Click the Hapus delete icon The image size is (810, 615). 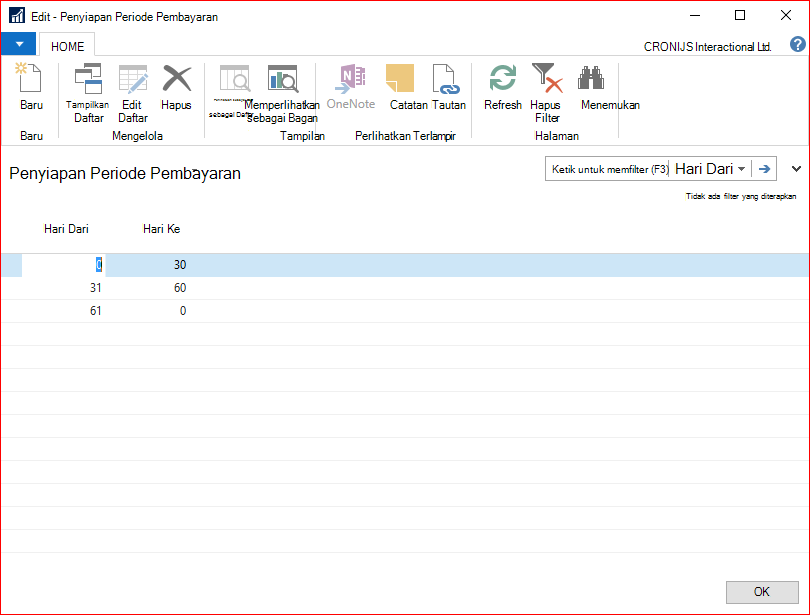pyautogui.click(x=177, y=78)
